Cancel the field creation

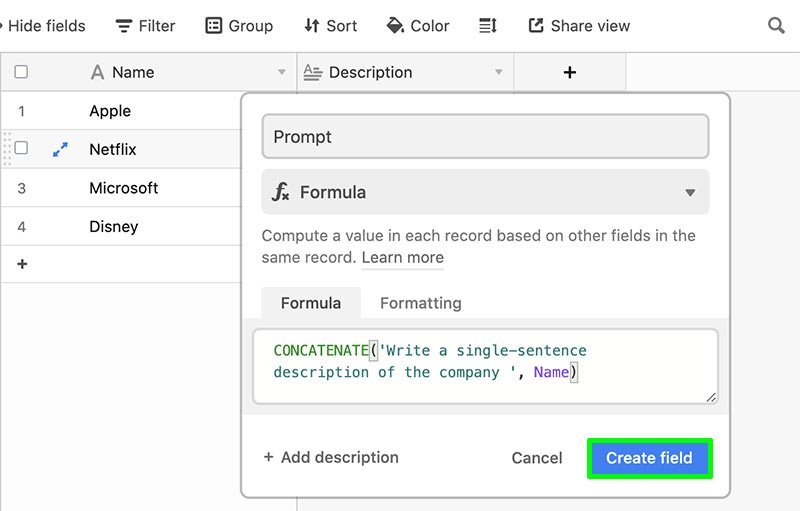[537, 458]
